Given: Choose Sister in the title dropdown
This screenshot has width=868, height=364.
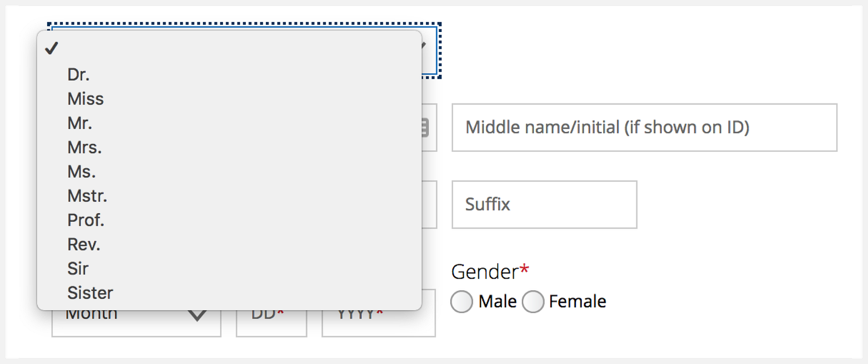Looking at the screenshot, I should click(90, 293).
